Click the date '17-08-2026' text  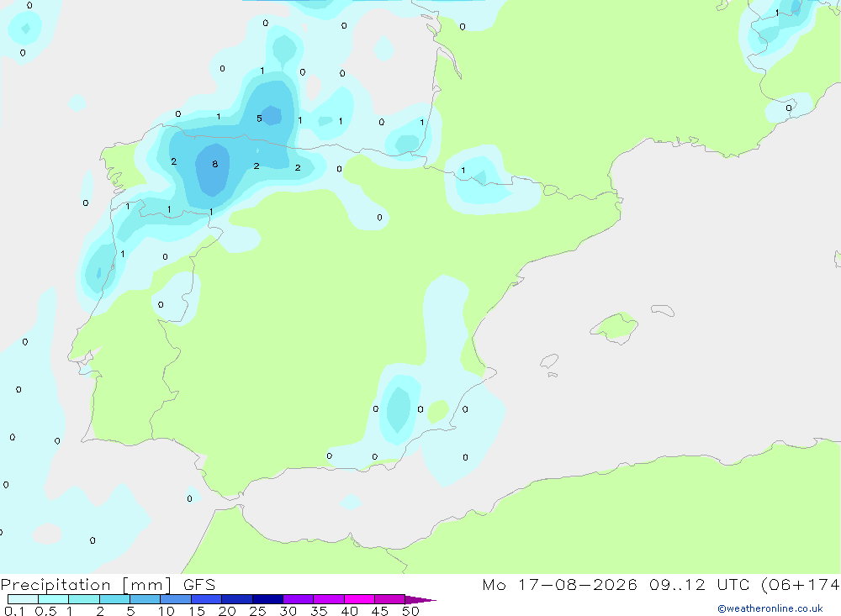pos(578,584)
